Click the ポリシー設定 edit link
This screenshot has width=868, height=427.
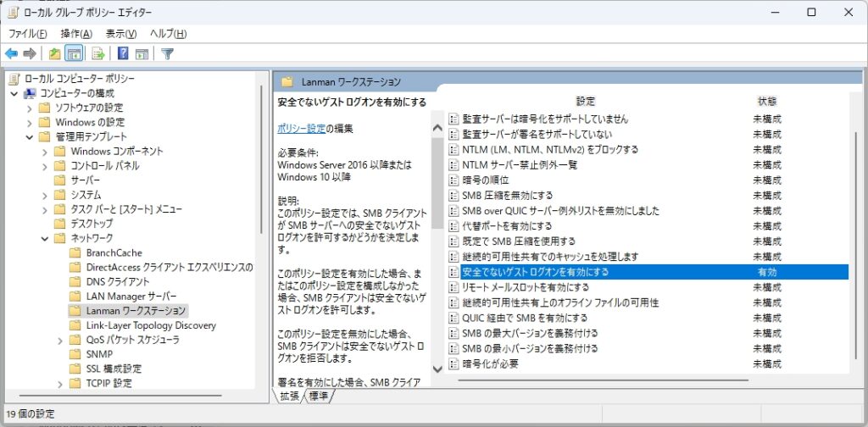tap(301, 129)
